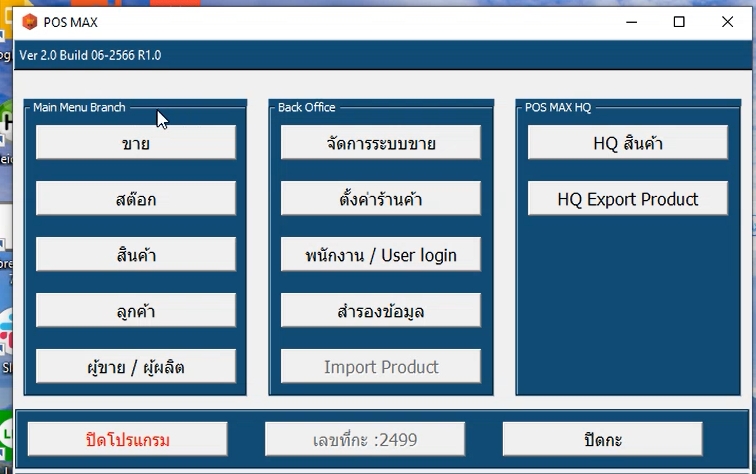Open HQ สินค้า in POS MAX HQ
The width and height of the screenshot is (756, 474).
click(x=628, y=142)
